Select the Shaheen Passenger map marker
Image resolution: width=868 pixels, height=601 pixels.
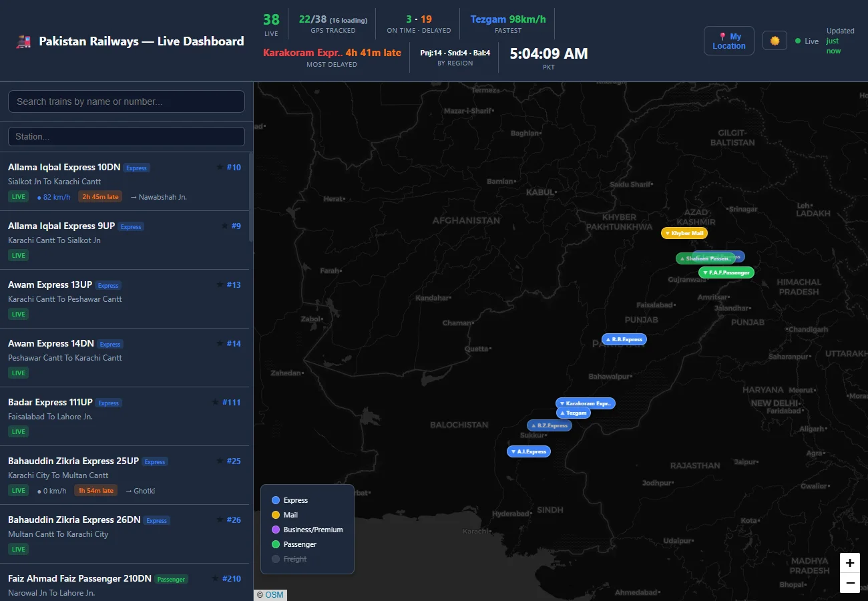pos(705,258)
